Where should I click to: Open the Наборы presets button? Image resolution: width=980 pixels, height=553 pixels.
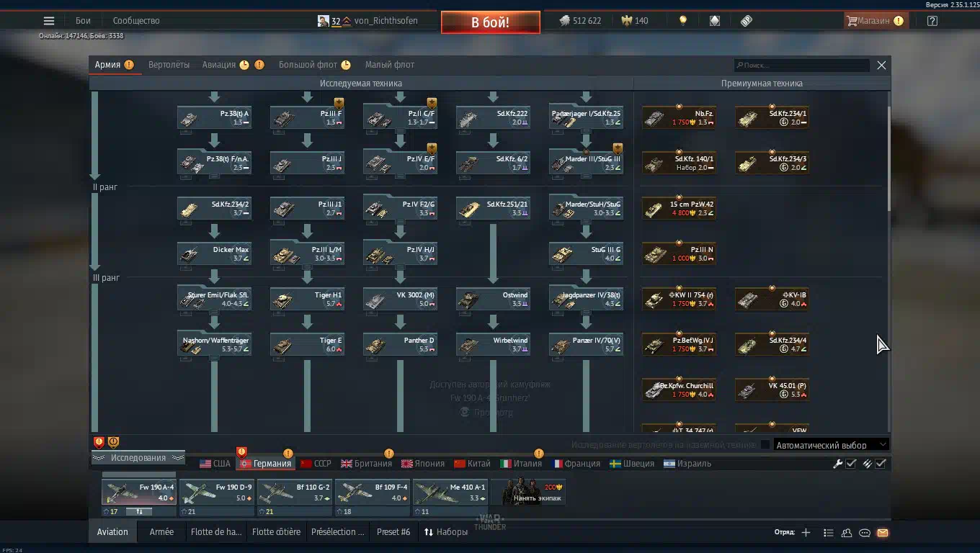[x=446, y=532]
